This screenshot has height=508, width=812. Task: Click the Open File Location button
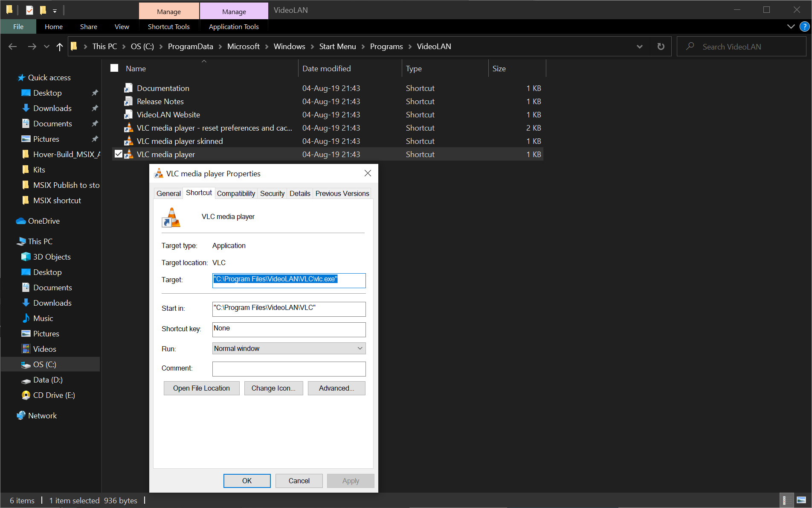pyautogui.click(x=201, y=388)
